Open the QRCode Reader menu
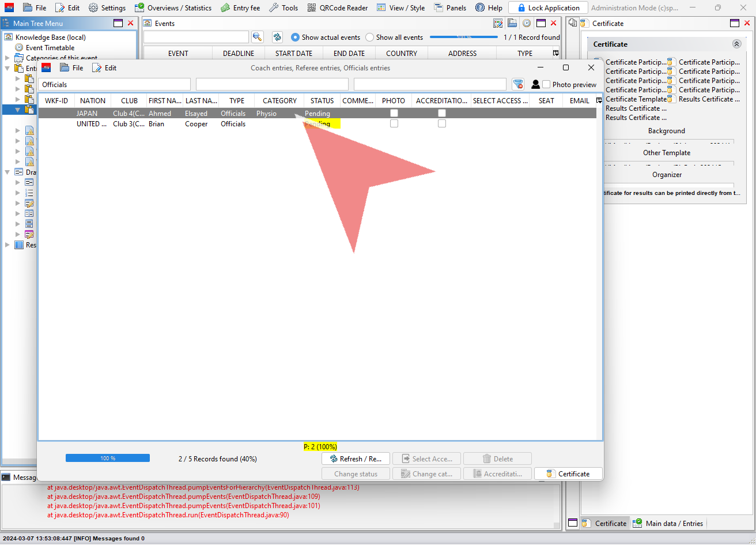The width and height of the screenshot is (756, 545). coord(337,8)
